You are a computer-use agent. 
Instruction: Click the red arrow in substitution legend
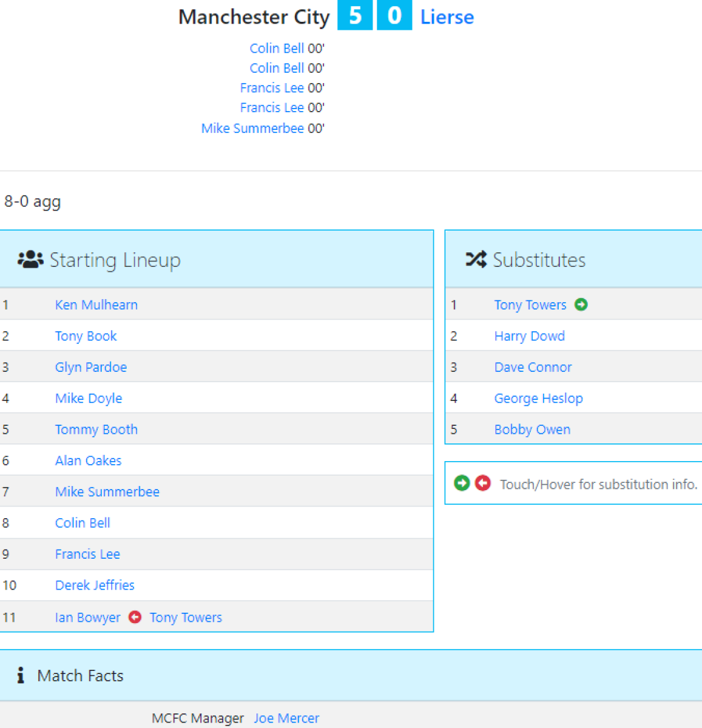tap(483, 483)
